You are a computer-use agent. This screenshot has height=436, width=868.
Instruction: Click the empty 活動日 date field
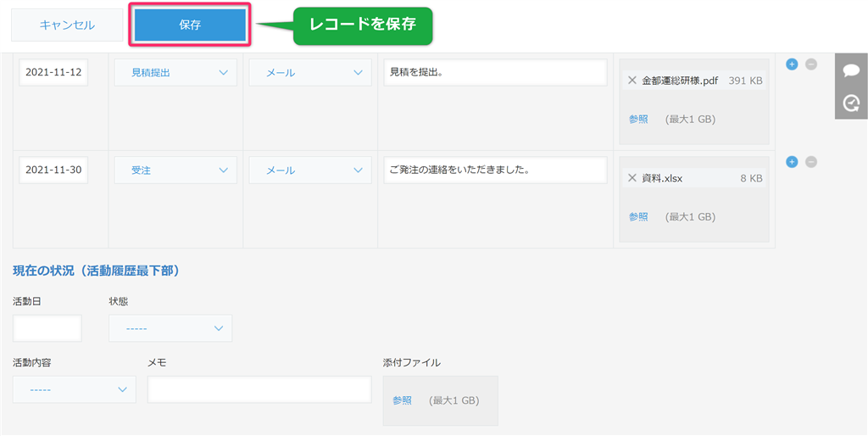pyautogui.click(x=47, y=328)
